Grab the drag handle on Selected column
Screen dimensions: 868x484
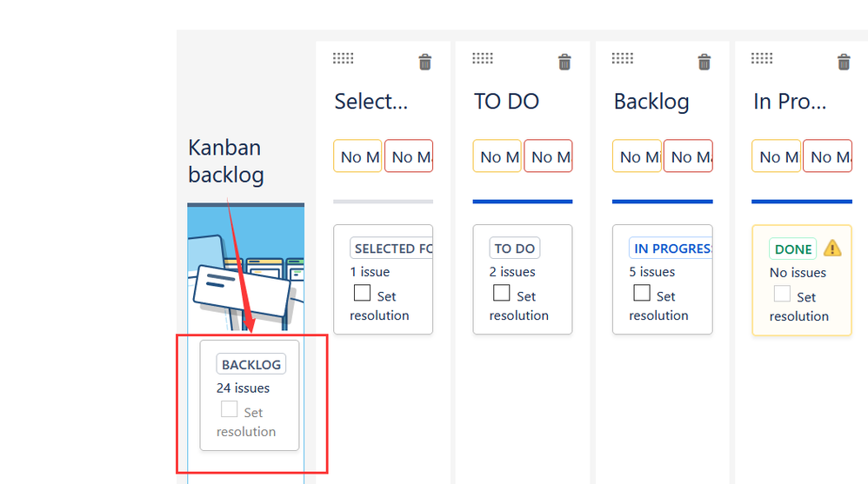click(344, 58)
